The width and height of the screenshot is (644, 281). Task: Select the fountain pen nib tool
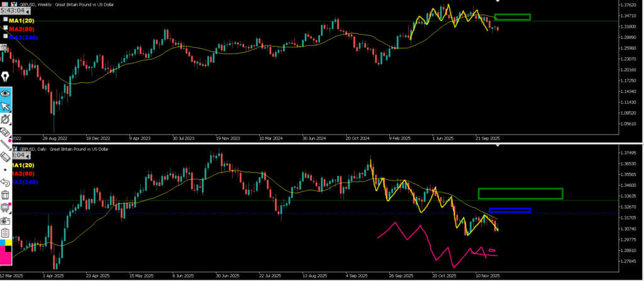(6, 77)
